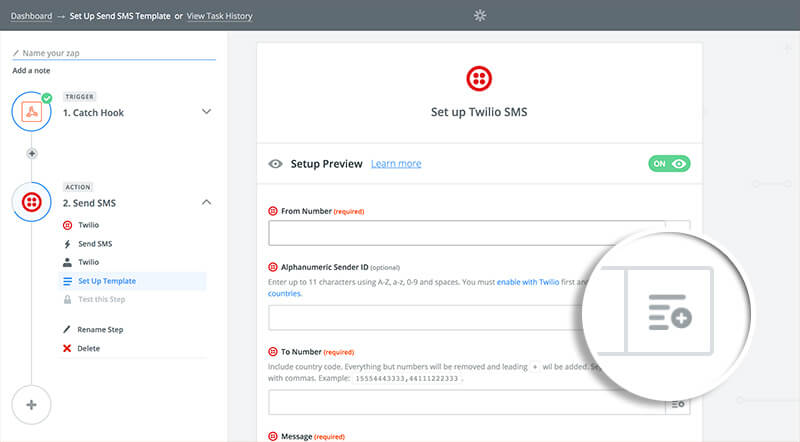Image resolution: width=800 pixels, height=442 pixels.
Task: Click Add a note
Action: [31, 70]
